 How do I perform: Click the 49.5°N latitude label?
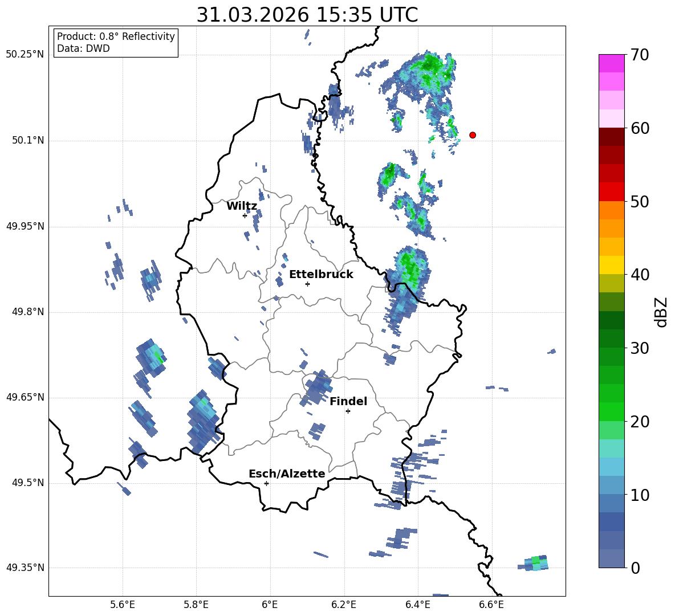[27, 483]
